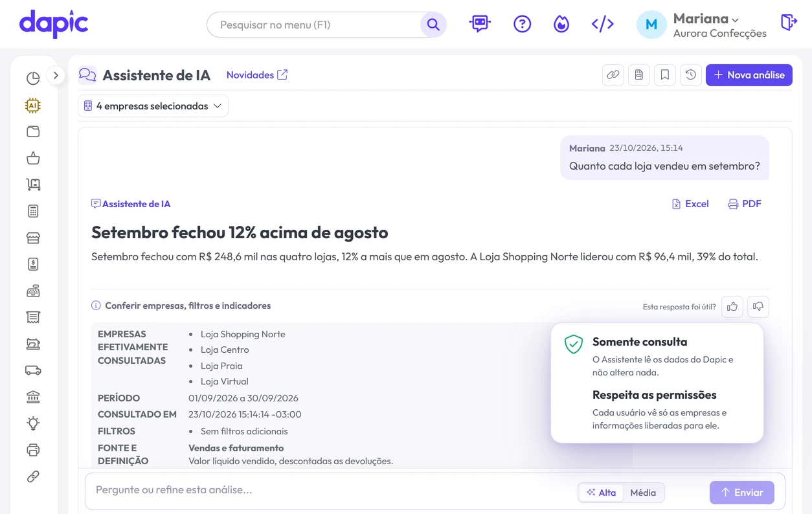This screenshot has height=514, width=812.
Task: Click the period value 01/09/2026 a 30/09/2026
Action: click(243, 398)
